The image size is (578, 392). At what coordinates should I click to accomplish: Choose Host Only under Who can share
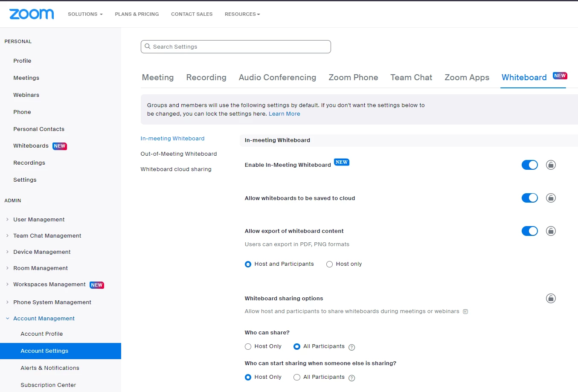pos(248,347)
